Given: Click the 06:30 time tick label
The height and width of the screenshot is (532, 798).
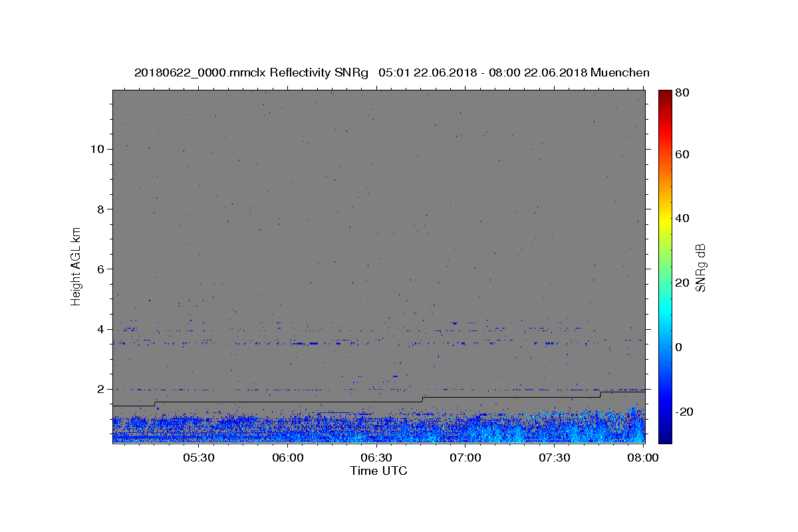Looking at the screenshot, I should (377, 458).
